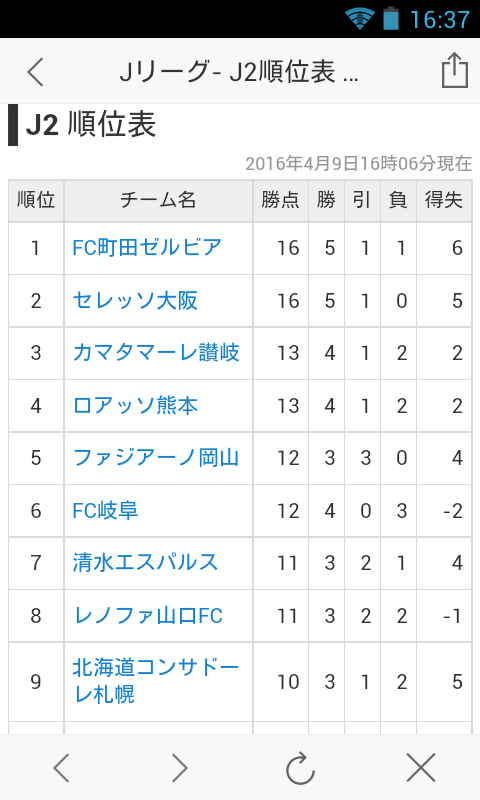This screenshot has height=800, width=480.
Task: Go forward with the bottom right arrow
Action: [179, 768]
